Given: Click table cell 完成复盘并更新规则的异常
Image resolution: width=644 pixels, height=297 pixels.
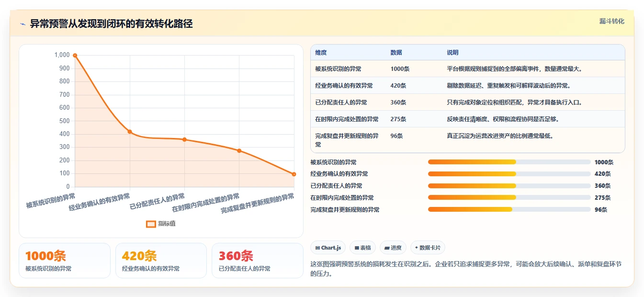Looking at the screenshot, I should 347,140.
